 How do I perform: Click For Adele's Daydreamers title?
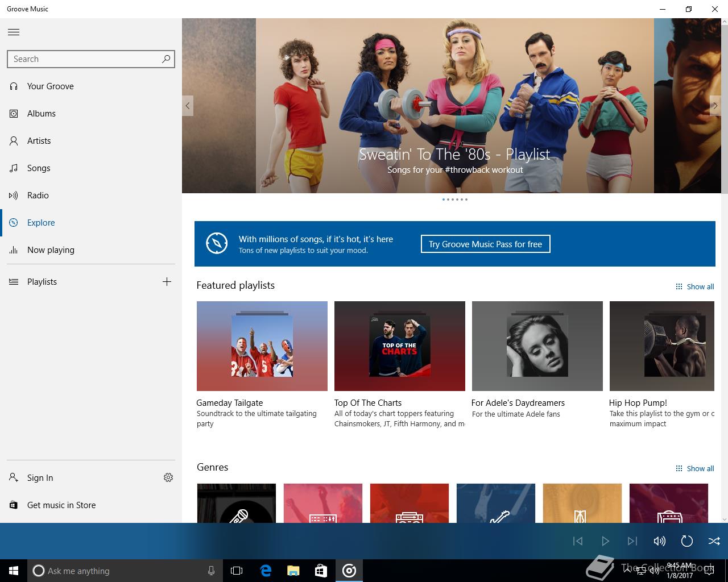coord(518,402)
